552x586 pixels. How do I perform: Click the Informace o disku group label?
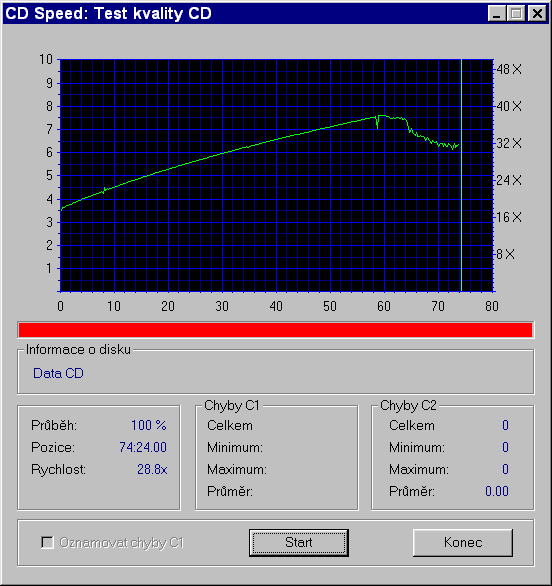click(78, 350)
